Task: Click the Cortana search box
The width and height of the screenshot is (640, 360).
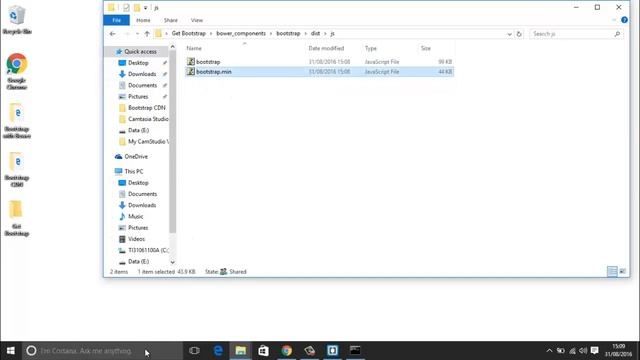Action: pyautogui.click(x=102, y=351)
